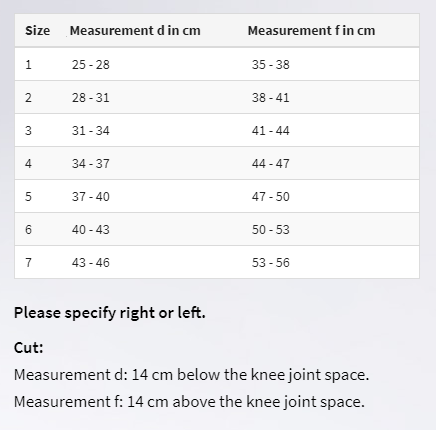Click the 35 - 38 measurement cell
Screen dimensions: 436x430
pos(271,64)
